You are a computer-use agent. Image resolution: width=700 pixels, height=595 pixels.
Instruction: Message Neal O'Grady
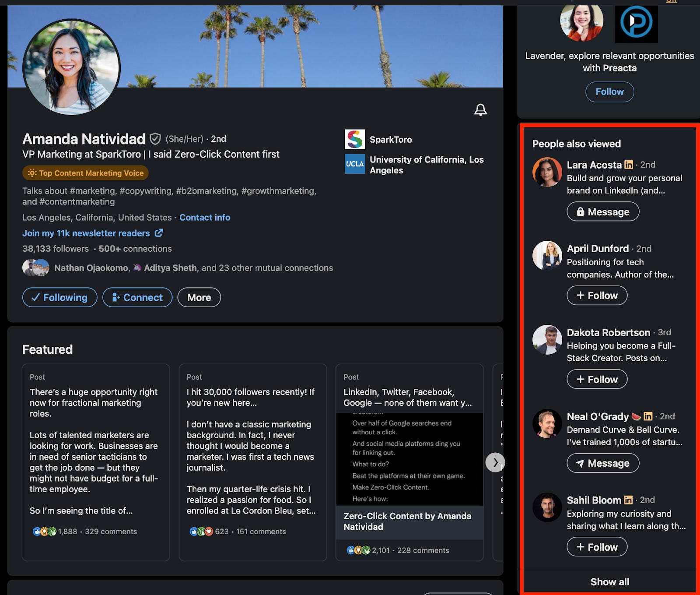tap(603, 463)
